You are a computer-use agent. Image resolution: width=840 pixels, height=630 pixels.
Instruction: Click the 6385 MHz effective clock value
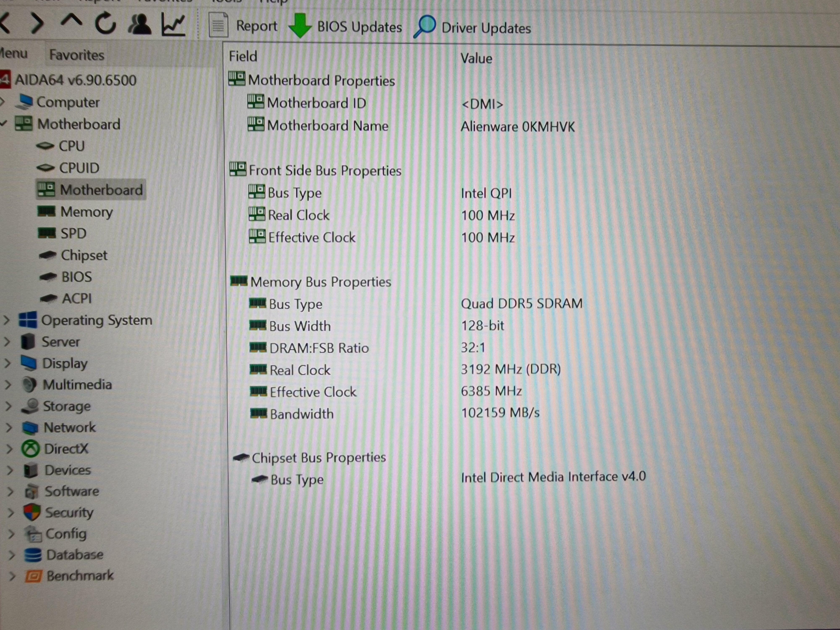[x=491, y=391]
